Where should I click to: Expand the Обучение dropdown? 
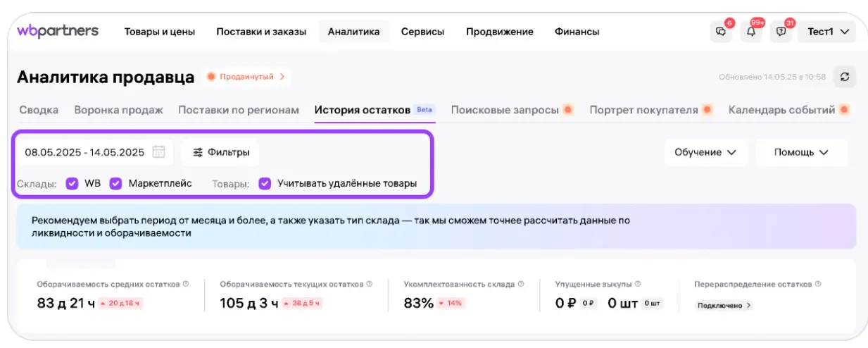705,152
